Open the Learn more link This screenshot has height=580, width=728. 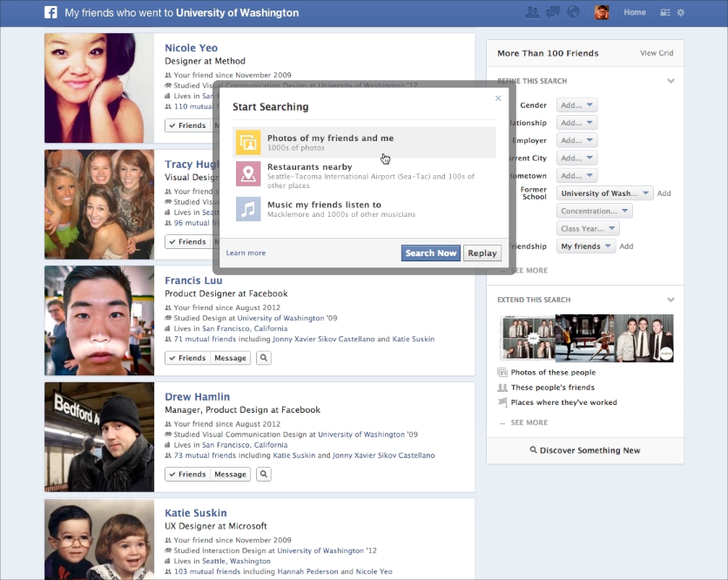246,253
